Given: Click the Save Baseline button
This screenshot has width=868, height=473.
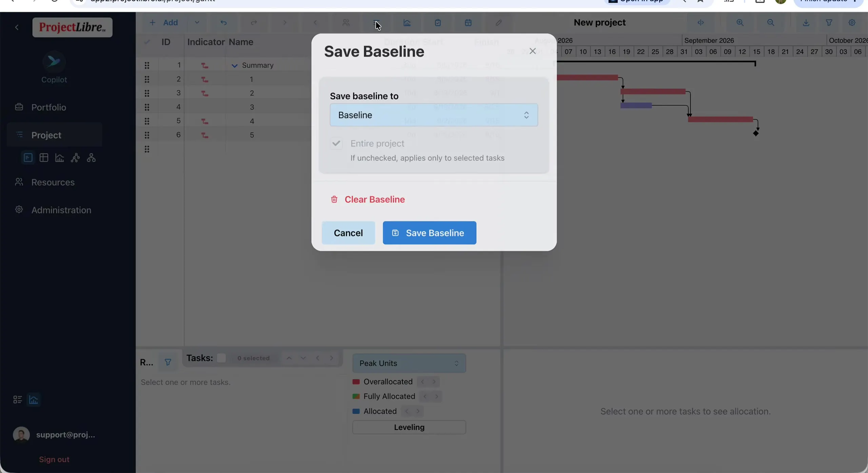Looking at the screenshot, I should point(429,233).
